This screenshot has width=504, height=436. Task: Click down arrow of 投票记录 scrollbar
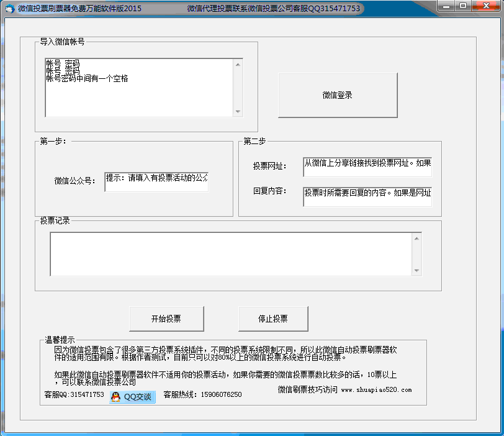(416, 270)
